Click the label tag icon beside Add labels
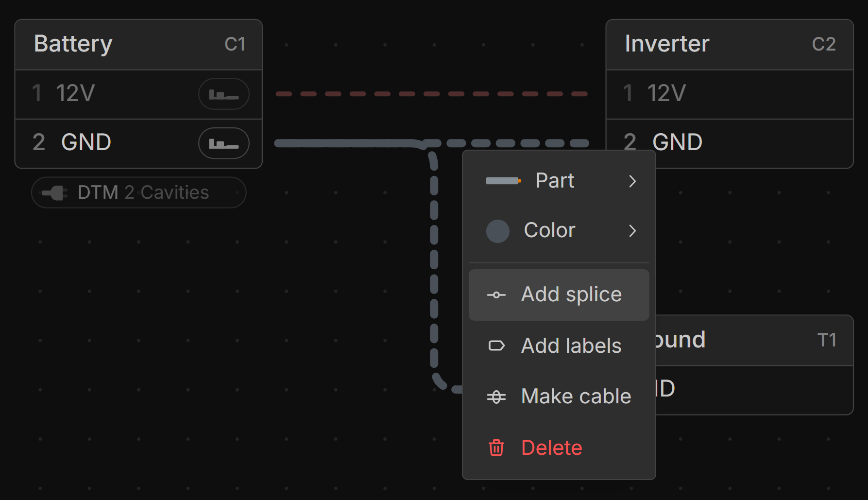 [x=496, y=346]
